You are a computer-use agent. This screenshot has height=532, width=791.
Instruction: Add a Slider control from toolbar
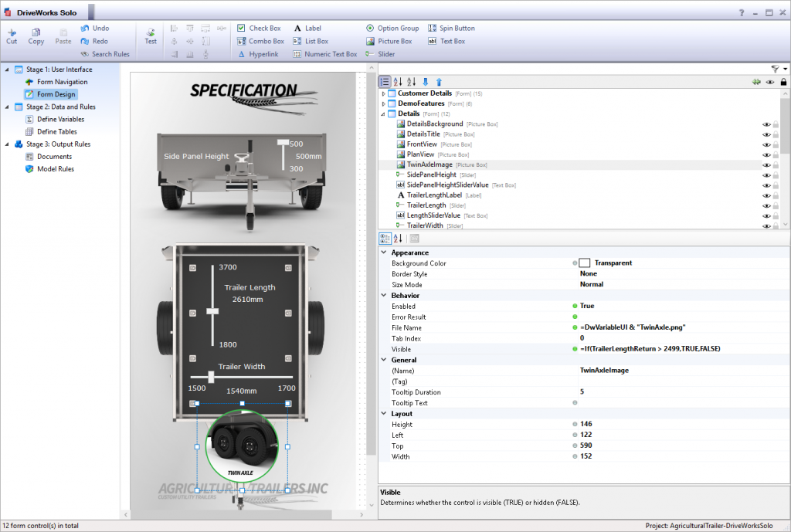click(x=380, y=54)
